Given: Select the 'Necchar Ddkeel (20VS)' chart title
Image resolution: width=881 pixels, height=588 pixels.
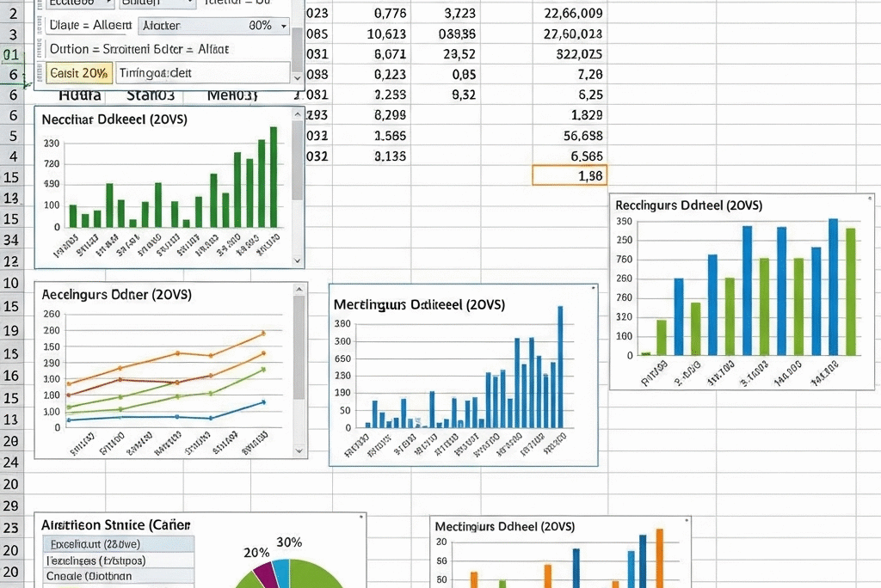Looking at the screenshot, I should (114, 119).
